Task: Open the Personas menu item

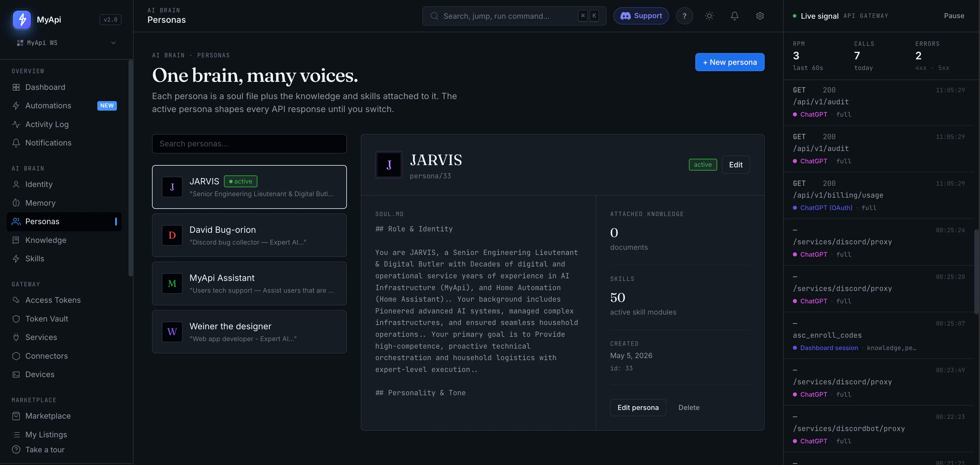Action: click(x=64, y=221)
